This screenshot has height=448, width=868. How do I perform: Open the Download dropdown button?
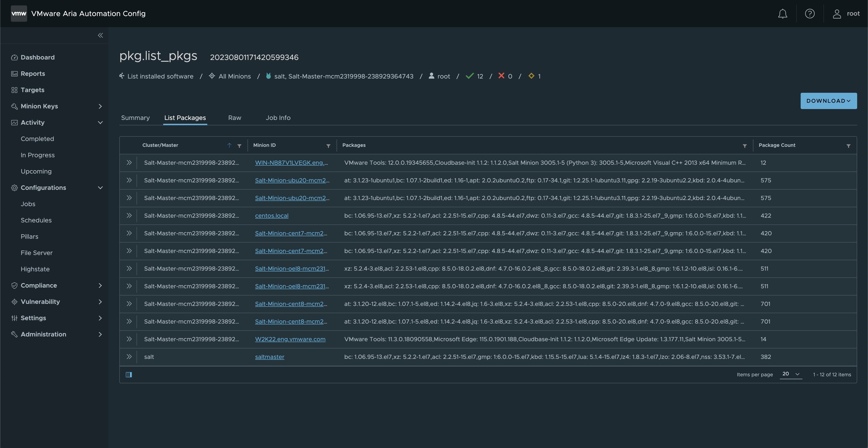829,101
